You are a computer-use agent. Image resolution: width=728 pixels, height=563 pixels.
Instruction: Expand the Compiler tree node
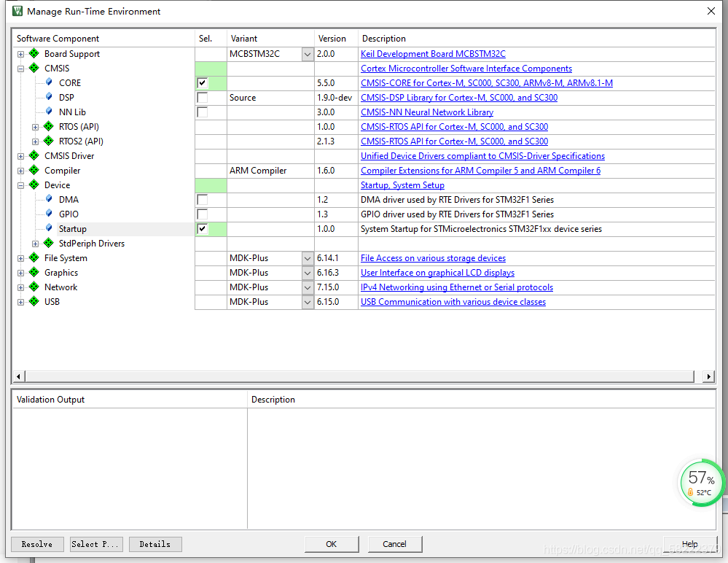[x=21, y=171]
